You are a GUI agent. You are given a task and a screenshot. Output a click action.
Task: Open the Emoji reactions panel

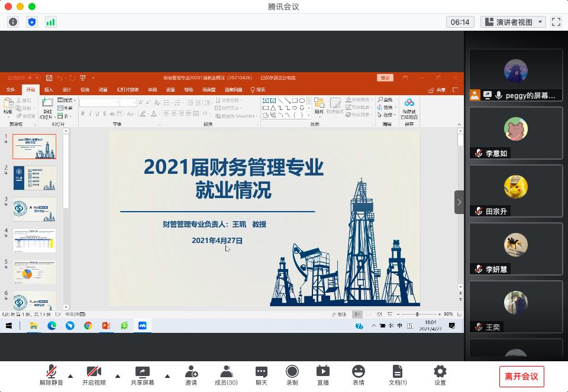tap(359, 375)
